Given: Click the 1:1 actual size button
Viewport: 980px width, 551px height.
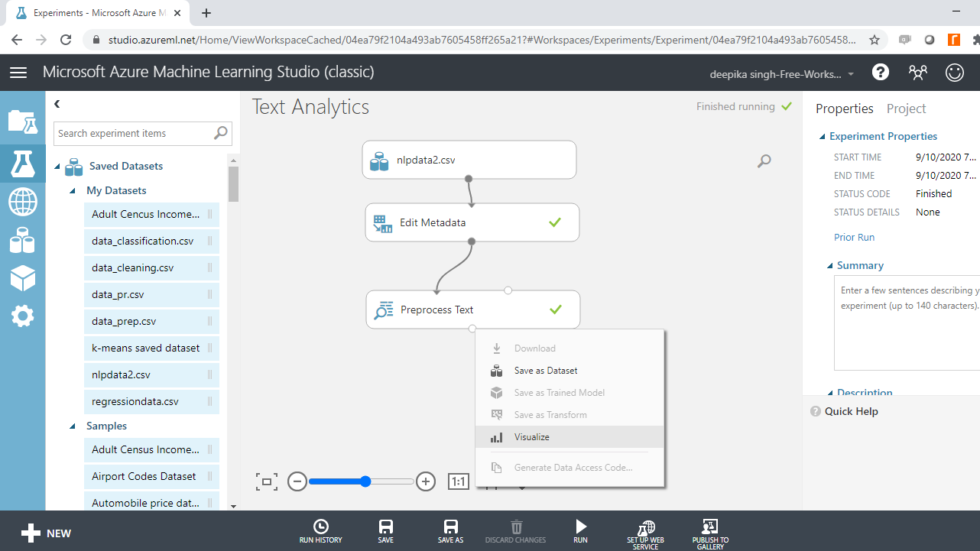Looking at the screenshot, I should (x=458, y=481).
